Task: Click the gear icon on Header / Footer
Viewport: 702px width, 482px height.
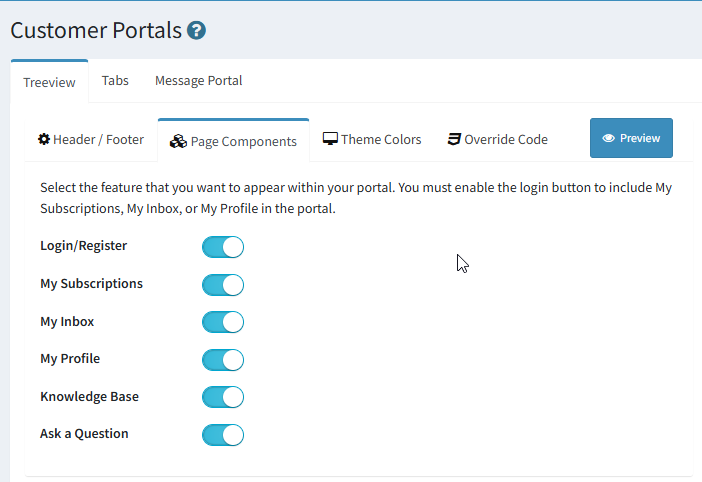Action: (44, 139)
